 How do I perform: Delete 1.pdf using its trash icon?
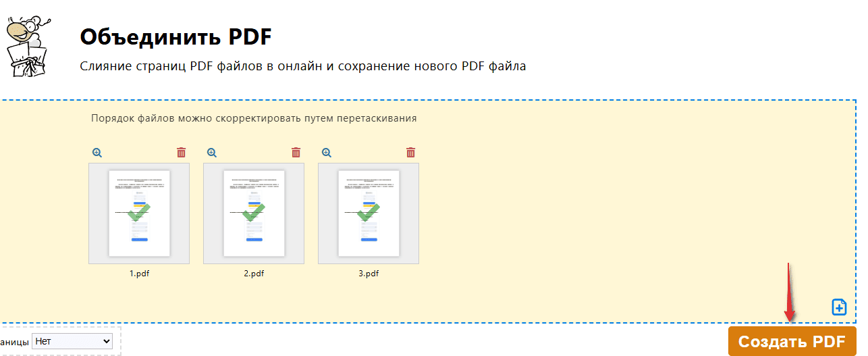pyautogui.click(x=181, y=153)
